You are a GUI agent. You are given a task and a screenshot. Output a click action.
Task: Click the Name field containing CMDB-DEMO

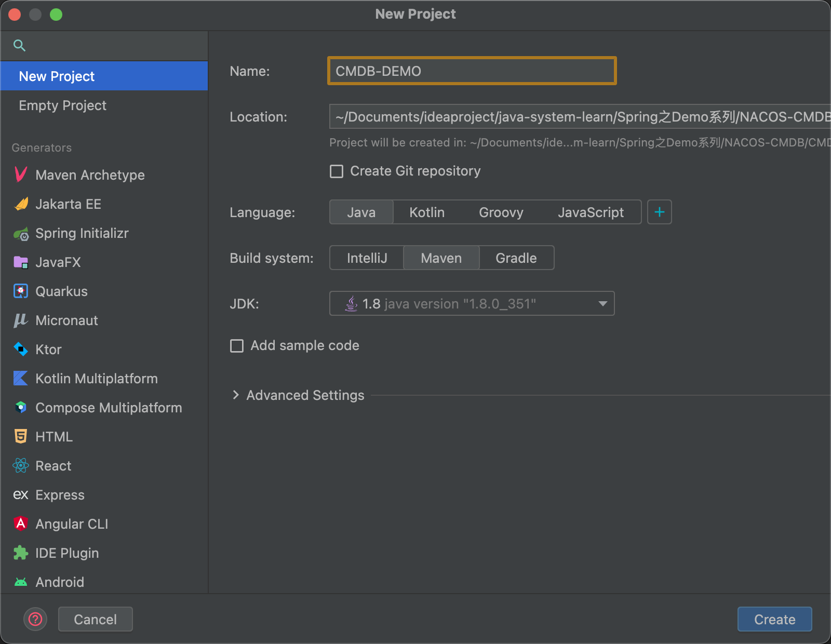tap(472, 71)
